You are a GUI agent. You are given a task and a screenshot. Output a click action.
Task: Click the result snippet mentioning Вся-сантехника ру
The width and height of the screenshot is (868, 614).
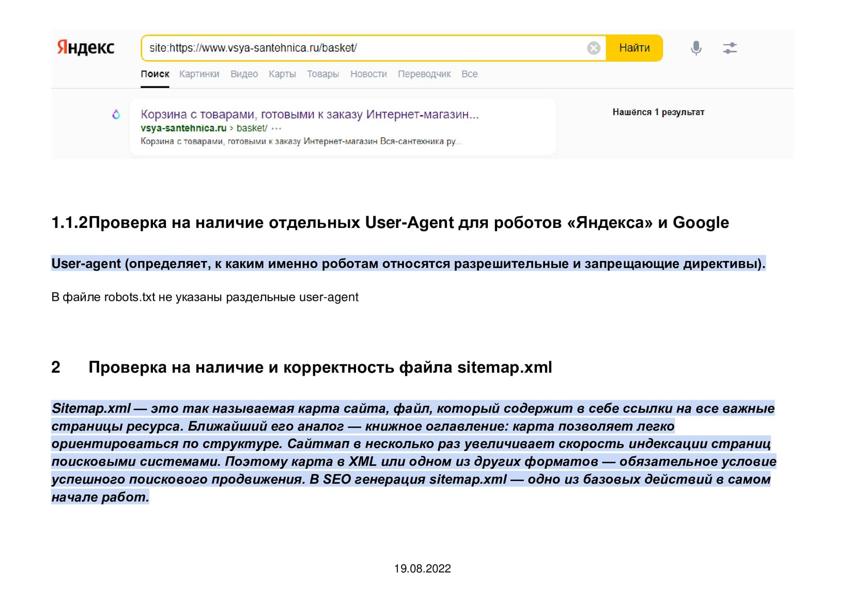[301, 141]
